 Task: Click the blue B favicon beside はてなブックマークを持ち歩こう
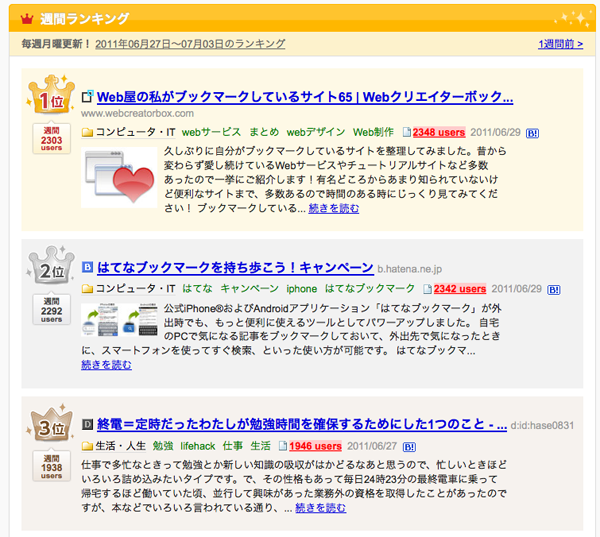point(88,267)
